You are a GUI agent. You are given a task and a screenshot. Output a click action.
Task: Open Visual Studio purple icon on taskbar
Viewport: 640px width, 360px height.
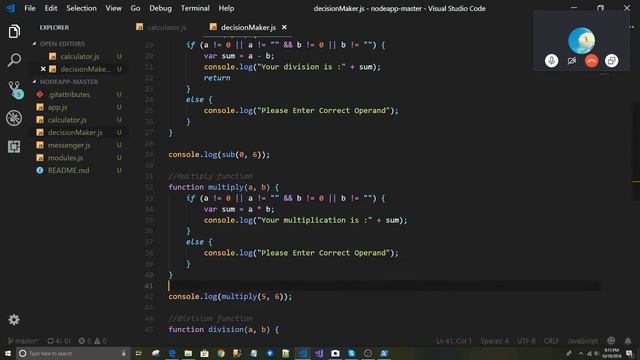pyautogui.click(x=319, y=353)
